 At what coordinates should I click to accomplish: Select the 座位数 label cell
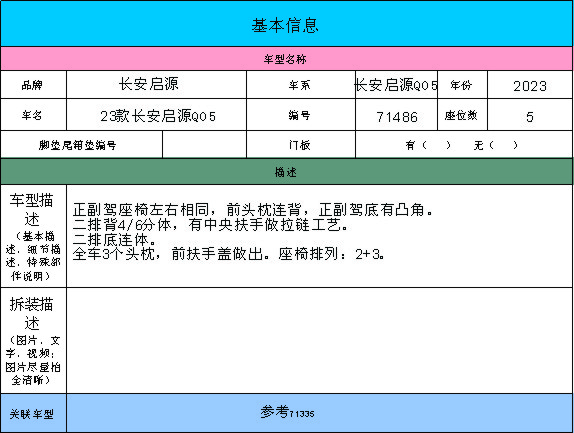tap(462, 115)
